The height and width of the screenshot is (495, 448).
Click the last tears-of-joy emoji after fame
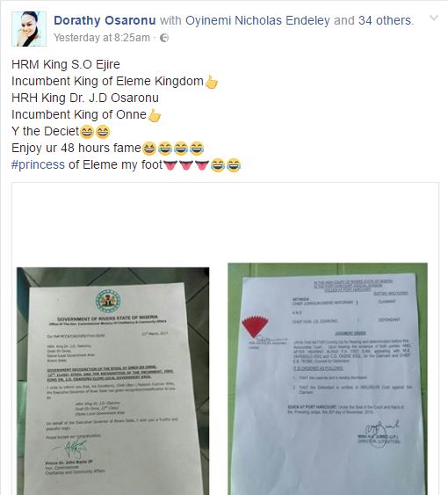pos(197,149)
